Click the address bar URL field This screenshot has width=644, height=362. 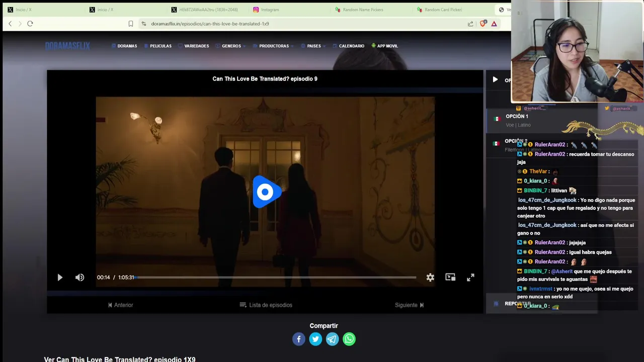(x=302, y=24)
